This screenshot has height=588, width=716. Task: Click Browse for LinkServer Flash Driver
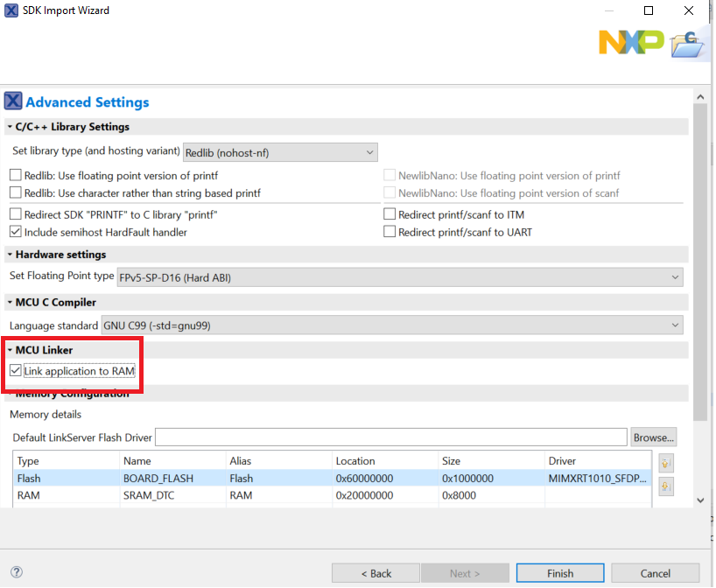tap(653, 437)
